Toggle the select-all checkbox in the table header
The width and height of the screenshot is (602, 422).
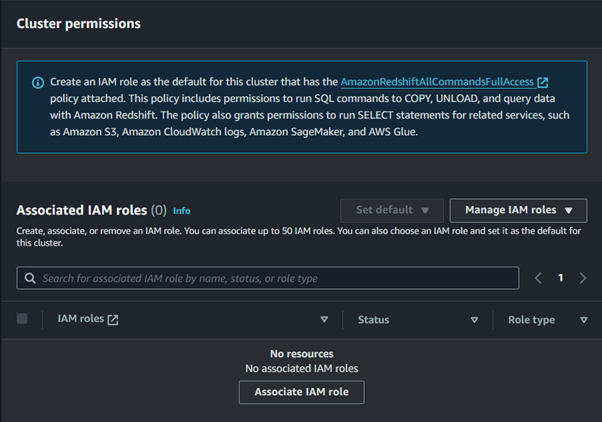pos(22,319)
